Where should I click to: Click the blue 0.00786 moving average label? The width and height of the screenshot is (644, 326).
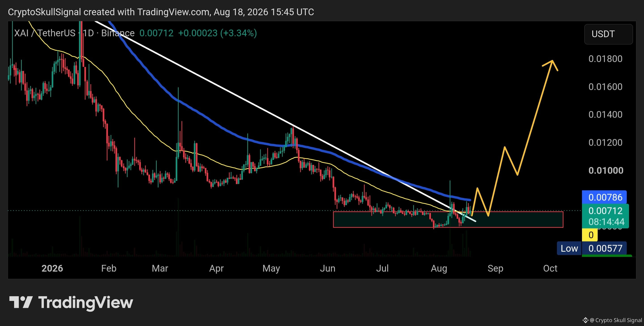(604, 197)
